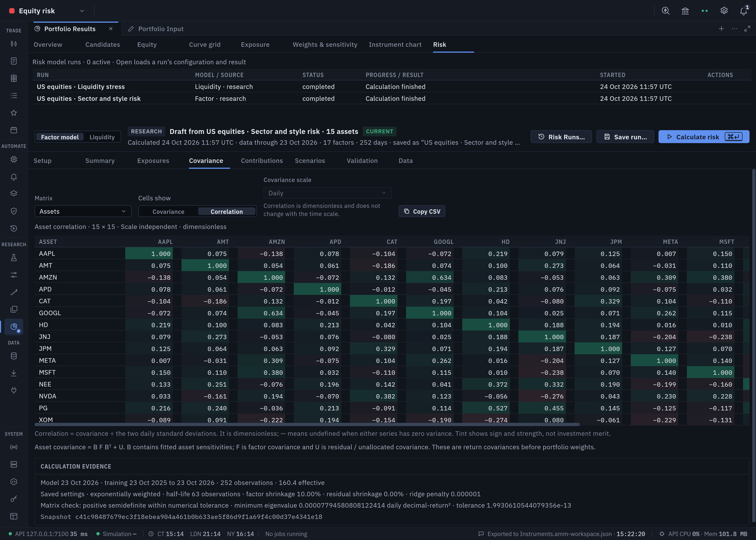This screenshot has width=756, height=540.
Task: Open the plug connector sidebar icon
Action: (x=14, y=390)
